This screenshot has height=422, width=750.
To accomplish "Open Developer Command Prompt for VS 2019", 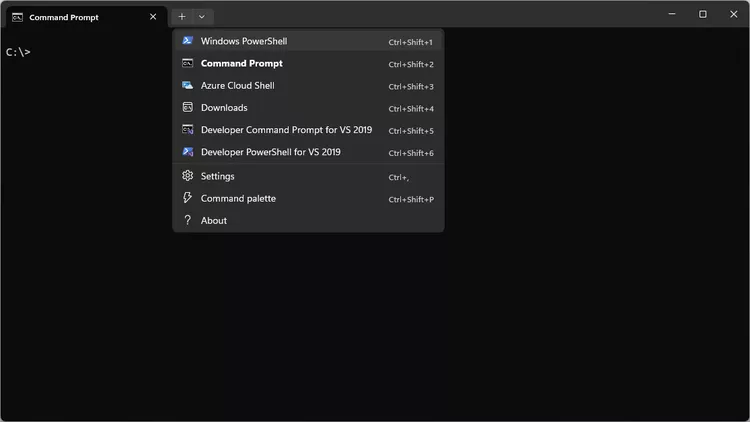I will (x=308, y=130).
